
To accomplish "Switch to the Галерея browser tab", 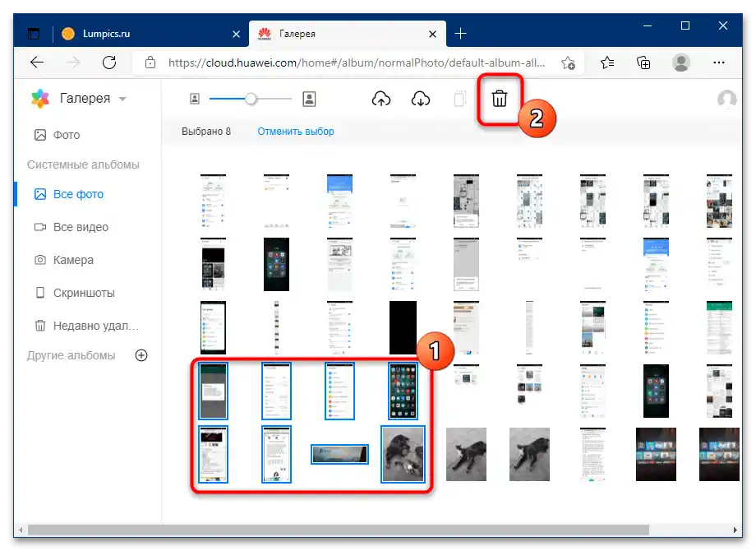I will (x=347, y=34).
